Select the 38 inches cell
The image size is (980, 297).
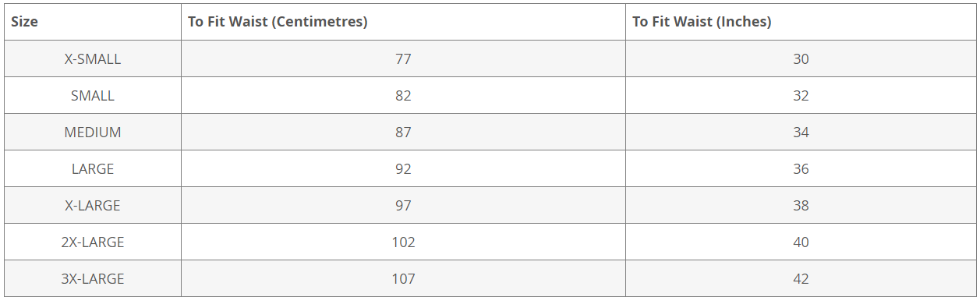[801, 205]
